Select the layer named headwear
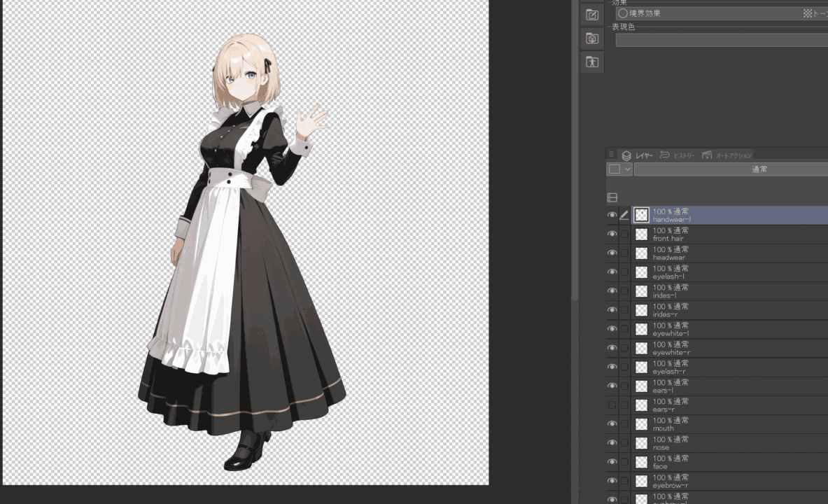 (729, 253)
